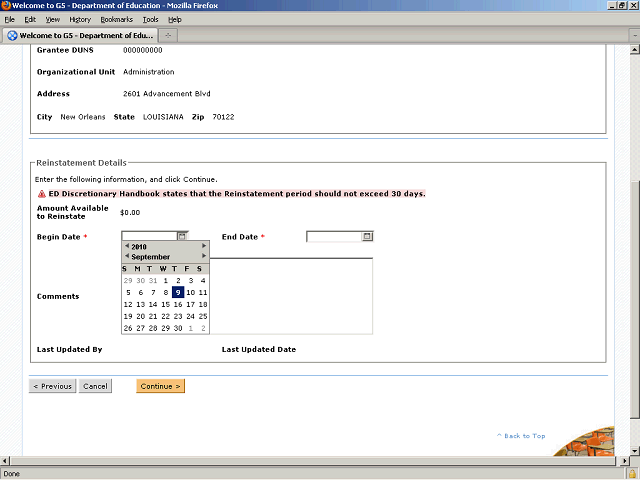Pick September 23 in the calendar
The height and width of the screenshot is (480, 640).
(x=178, y=316)
